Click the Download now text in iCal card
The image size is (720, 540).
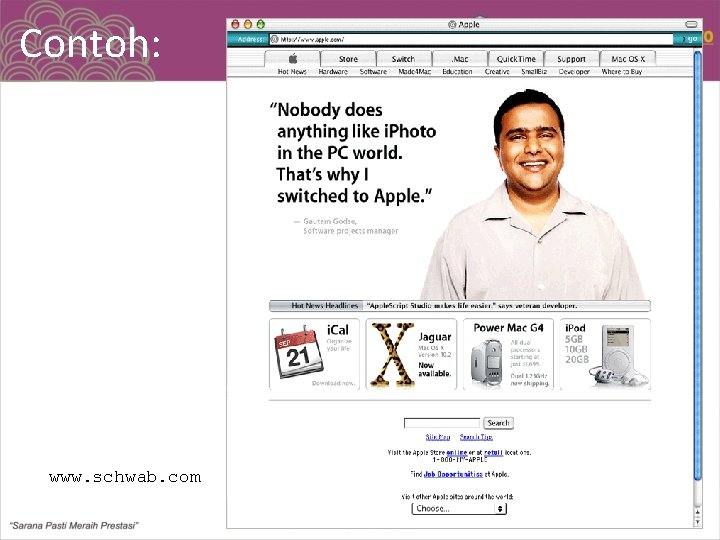pyautogui.click(x=333, y=383)
